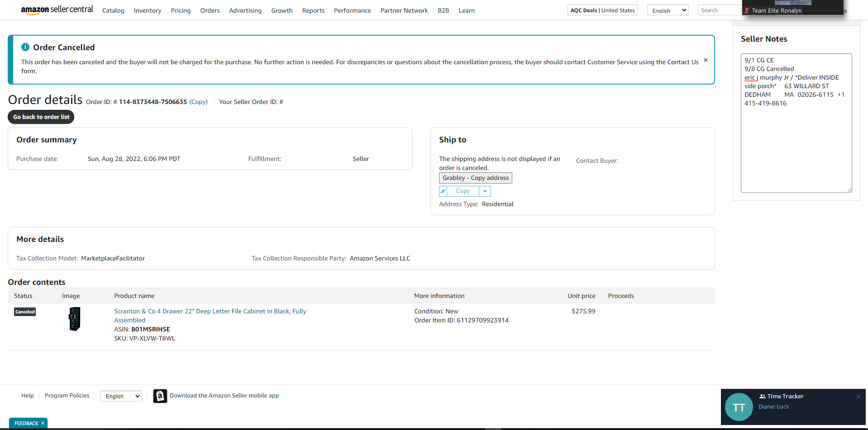This screenshot has width=868, height=430.
Task: Click the file cabinet product thumbnail
Action: pos(74,319)
